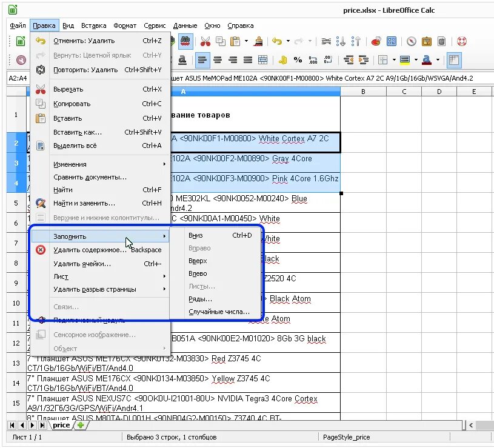This screenshot has height=448, width=494.
Task: Open the Paste options dropdown arrow
Action: point(246,41)
